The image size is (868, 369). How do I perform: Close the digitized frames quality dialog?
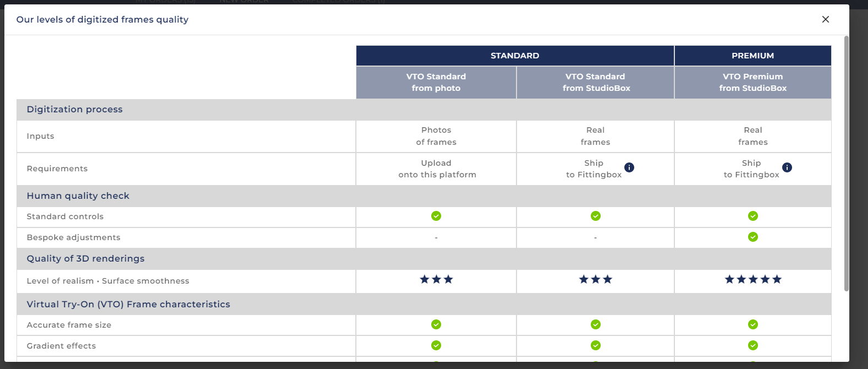[825, 19]
